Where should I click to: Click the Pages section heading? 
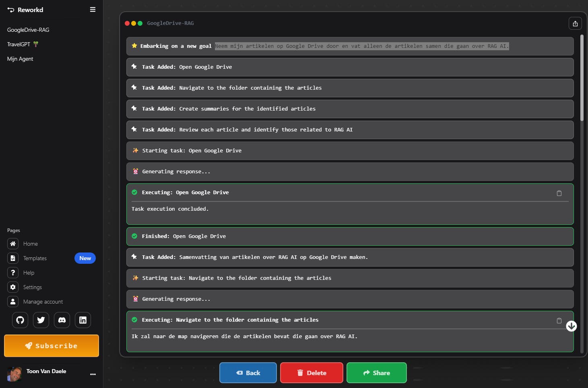coord(14,230)
